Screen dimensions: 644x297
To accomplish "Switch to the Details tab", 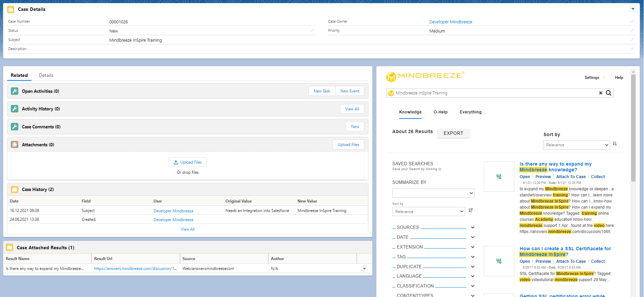I will tap(46, 75).
